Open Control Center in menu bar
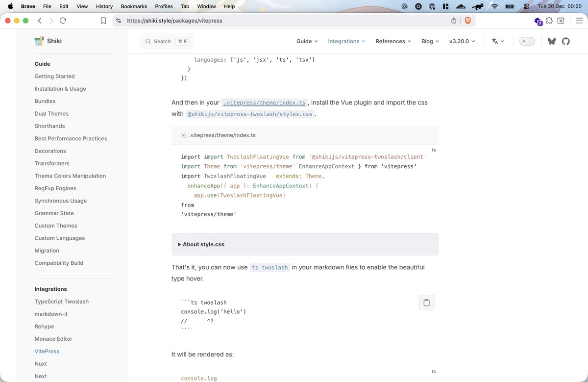 [526, 6]
